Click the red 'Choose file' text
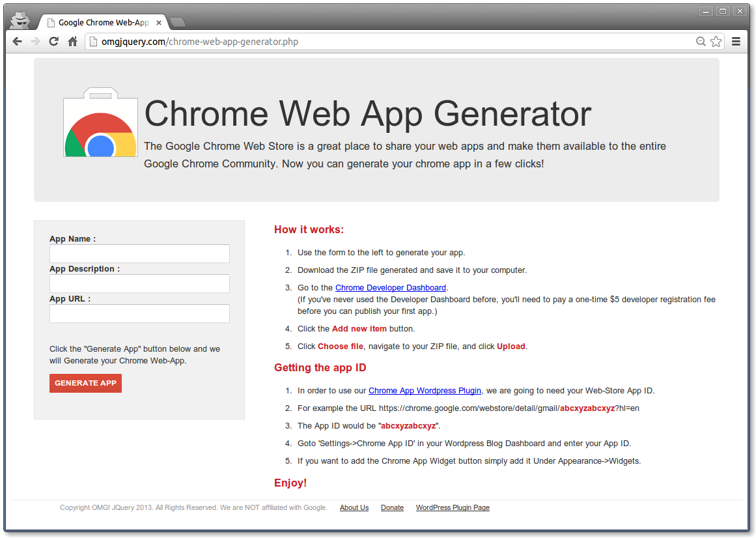756x538 pixels. (x=341, y=346)
